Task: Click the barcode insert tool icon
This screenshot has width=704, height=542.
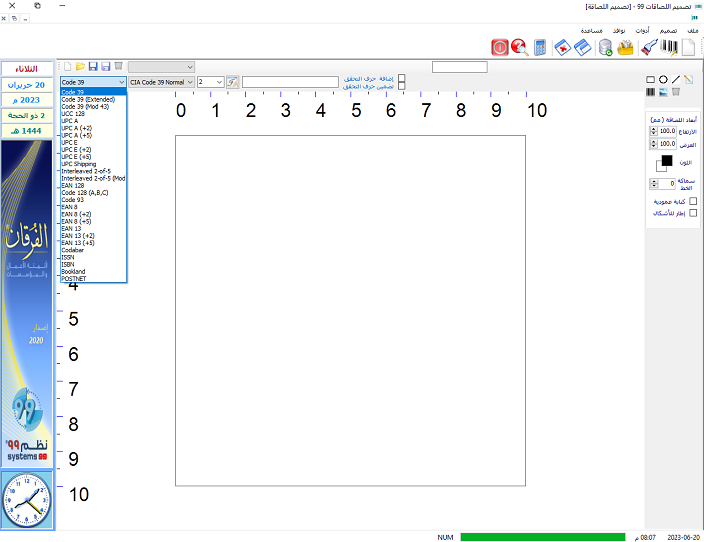Action: click(x=651, y=92)
